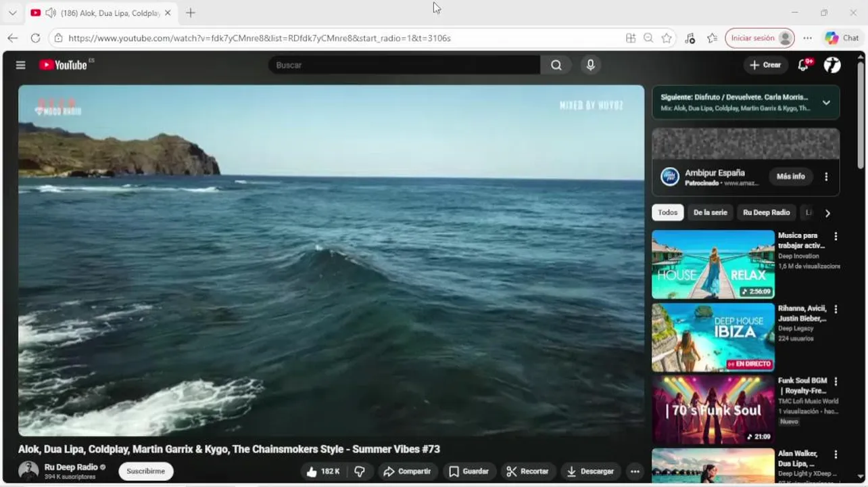The image size is (868, 487).
Task: Add page to favorites star
Action: coord(667,38)
